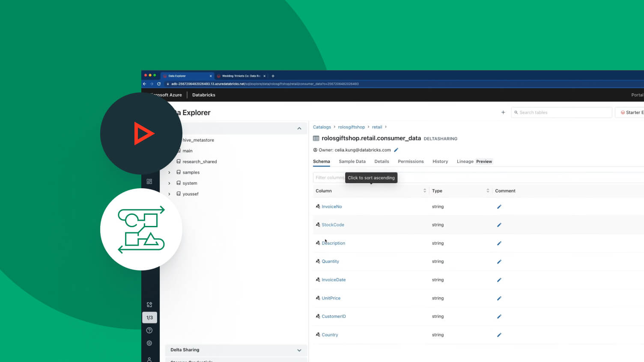
Task: Reload page with browser refresh icon
Action: [x=159, y=84]
